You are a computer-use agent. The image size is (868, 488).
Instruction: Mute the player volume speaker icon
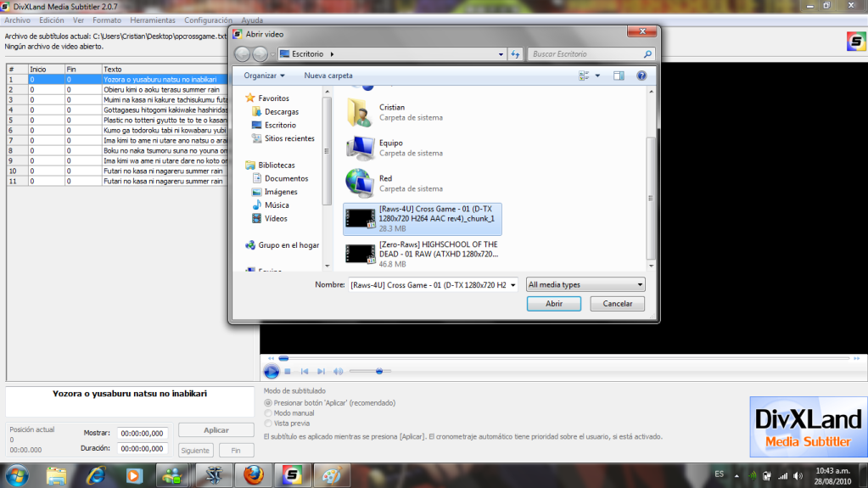(338, 371)
